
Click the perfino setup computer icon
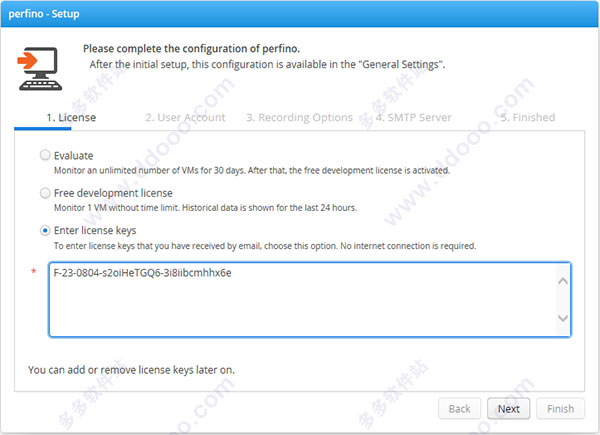click(x=40, y=69)
